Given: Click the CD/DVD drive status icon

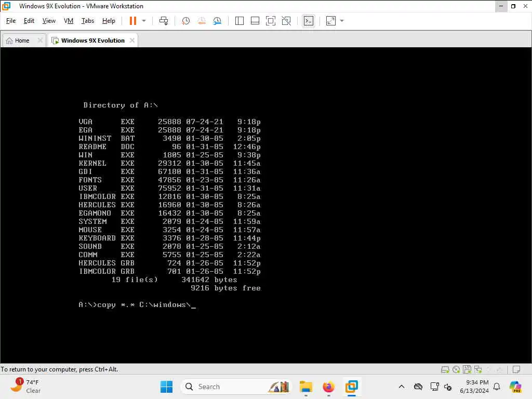Looking at the screenshot, I should tap(456, 369).
